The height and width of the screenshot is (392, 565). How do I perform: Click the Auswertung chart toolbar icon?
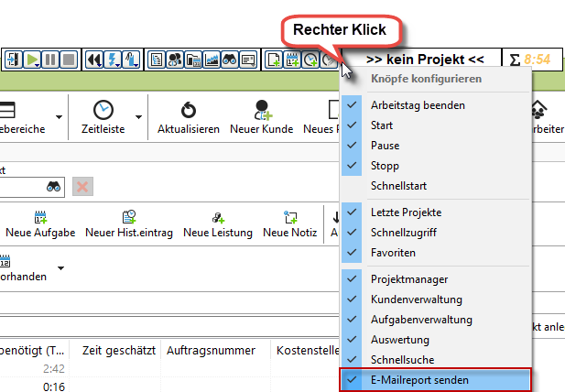point(212,60)
